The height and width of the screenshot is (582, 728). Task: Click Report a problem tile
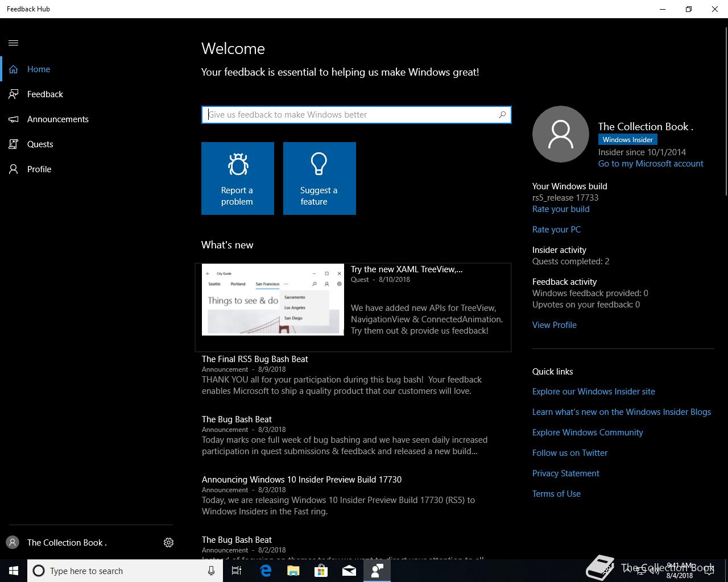point(238,178)
